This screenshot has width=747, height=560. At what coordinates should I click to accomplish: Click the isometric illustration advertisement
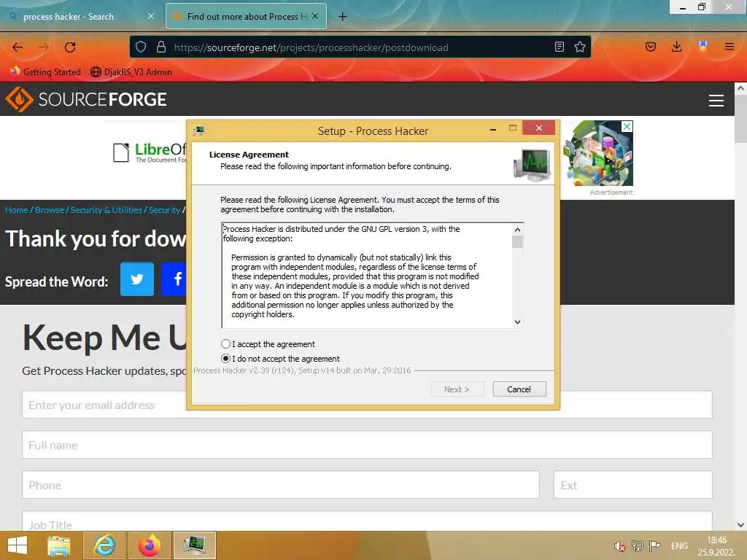(597, 153)
